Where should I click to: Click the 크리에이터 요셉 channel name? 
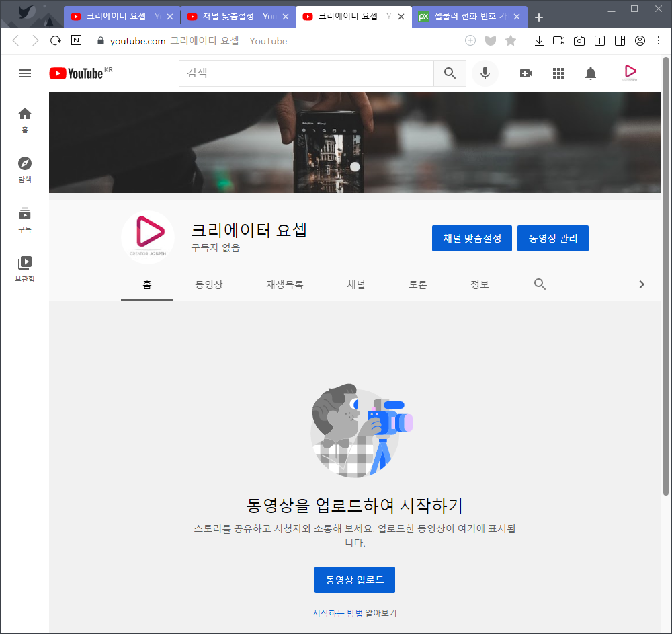point(249,230)
